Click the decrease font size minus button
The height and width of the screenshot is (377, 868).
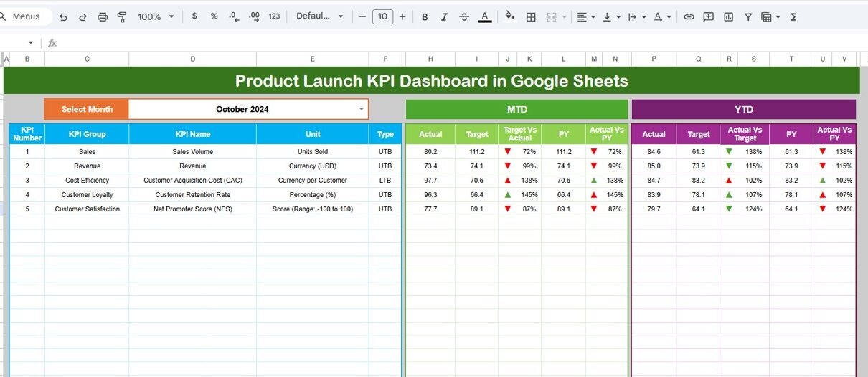362,16
